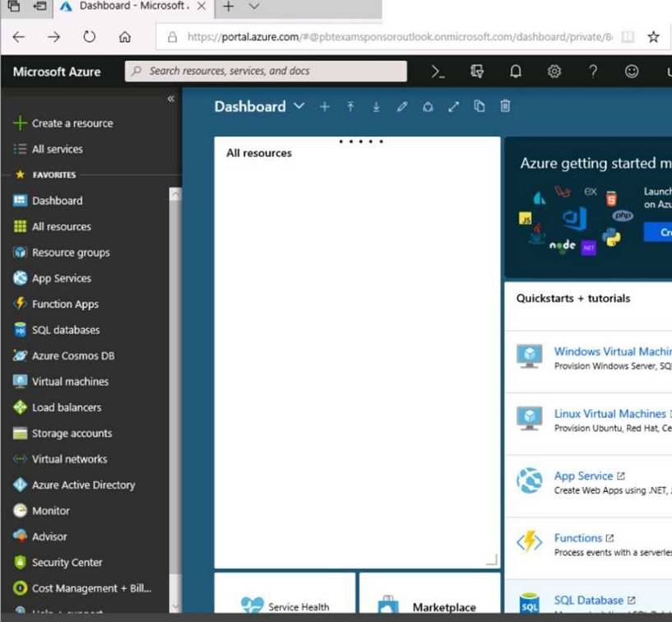
Task: Click the favorites star in address bar
Action: tap(653, 37)
